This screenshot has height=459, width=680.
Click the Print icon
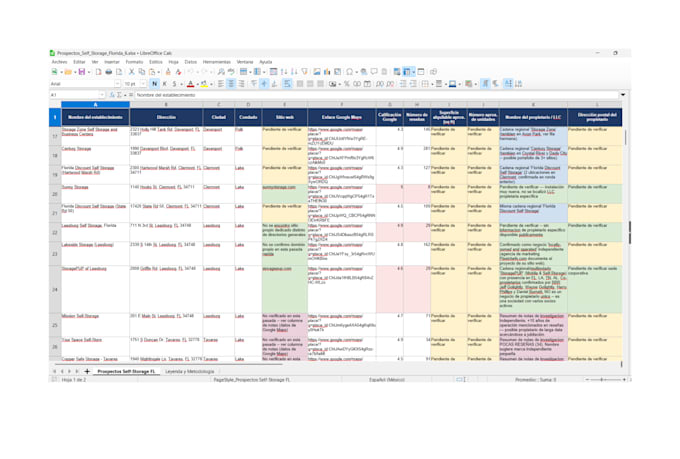pos(108,72)
